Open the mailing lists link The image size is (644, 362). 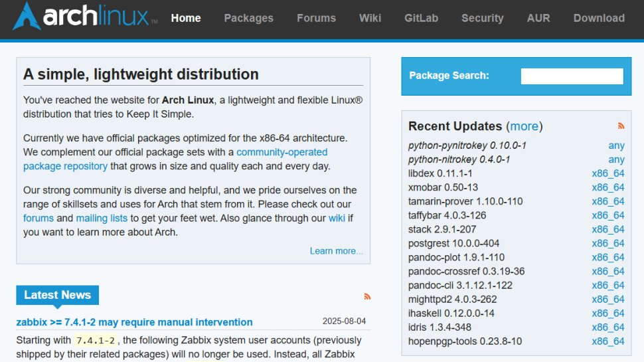coord(102,218)
